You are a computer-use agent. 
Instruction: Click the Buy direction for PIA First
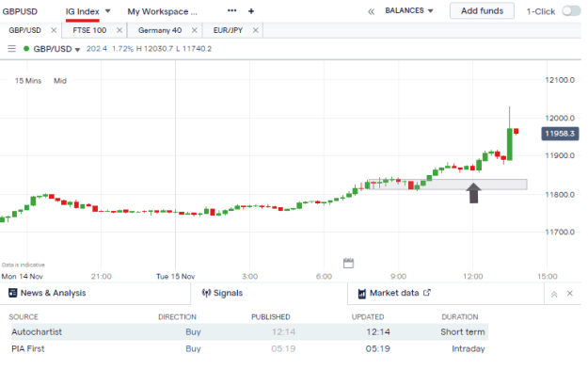[x=193, y=348]
